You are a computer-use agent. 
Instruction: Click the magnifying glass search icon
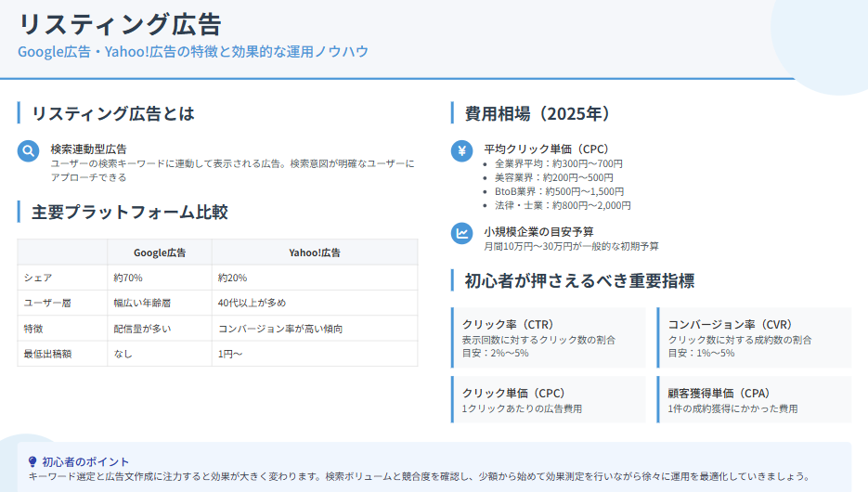[29, 151]
